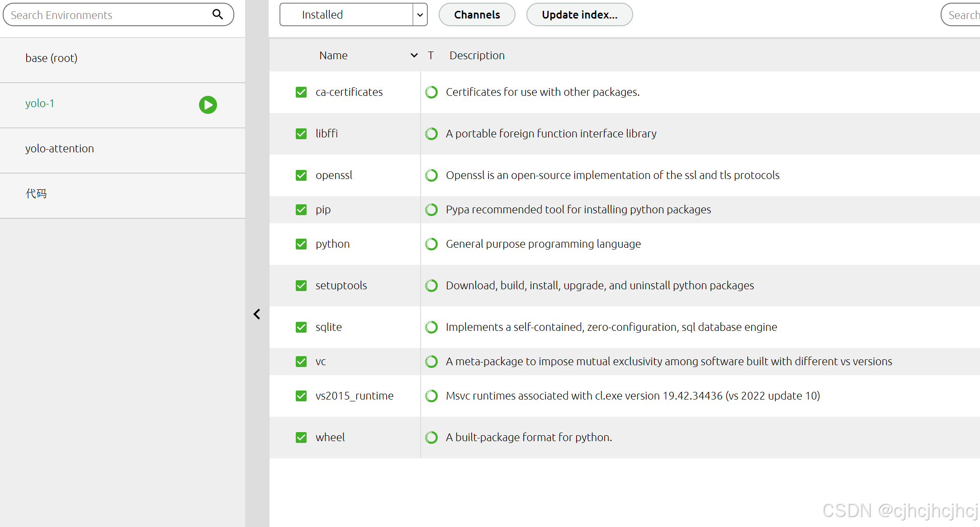This screenshot has width=980, height=527.
Task: Click the dropdown arrow beside Installed
Action: coord(420,14)
